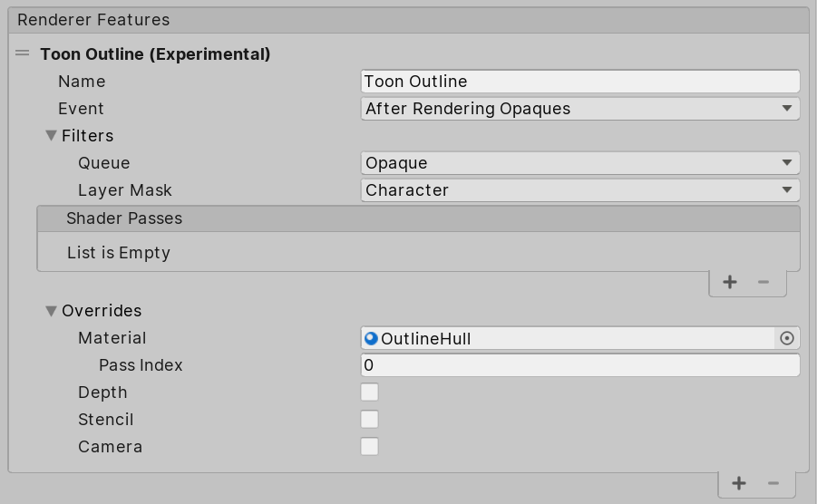Enable the Depth override checkbox

point(370,393)
